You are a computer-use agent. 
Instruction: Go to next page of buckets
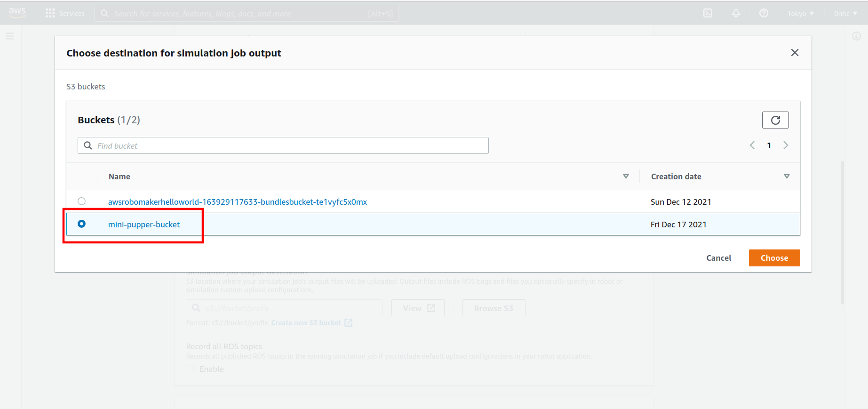point(786,145)
